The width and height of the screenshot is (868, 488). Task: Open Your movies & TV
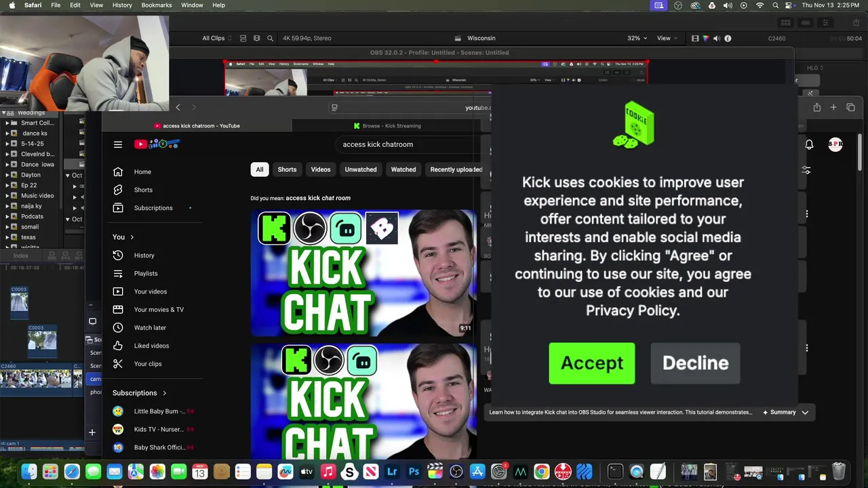pyautogui.click(x=159, y=310)
